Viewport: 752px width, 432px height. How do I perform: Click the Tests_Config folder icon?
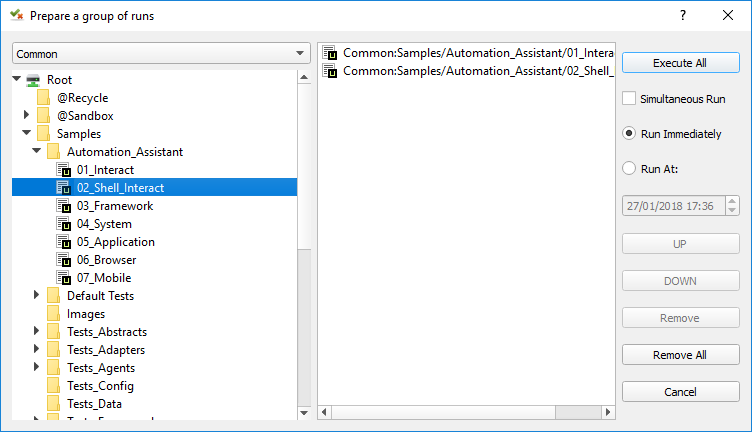click(53, 385)
